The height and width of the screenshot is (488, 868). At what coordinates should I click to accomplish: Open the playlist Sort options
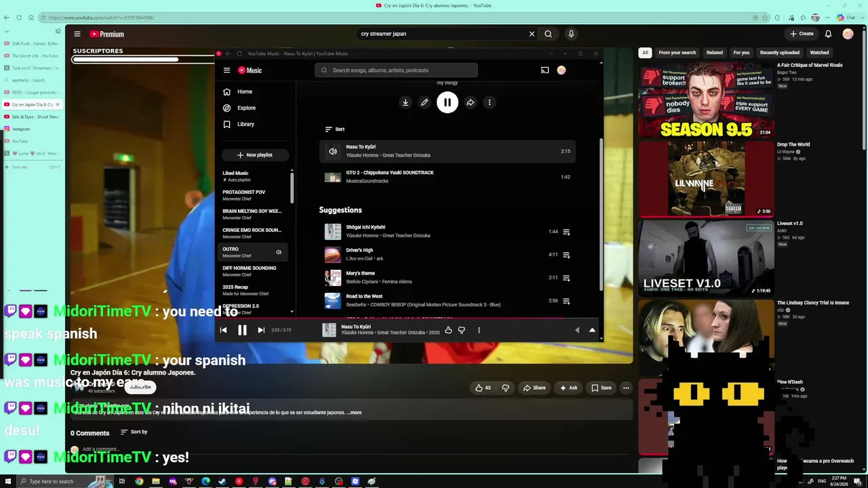point(335,129)
